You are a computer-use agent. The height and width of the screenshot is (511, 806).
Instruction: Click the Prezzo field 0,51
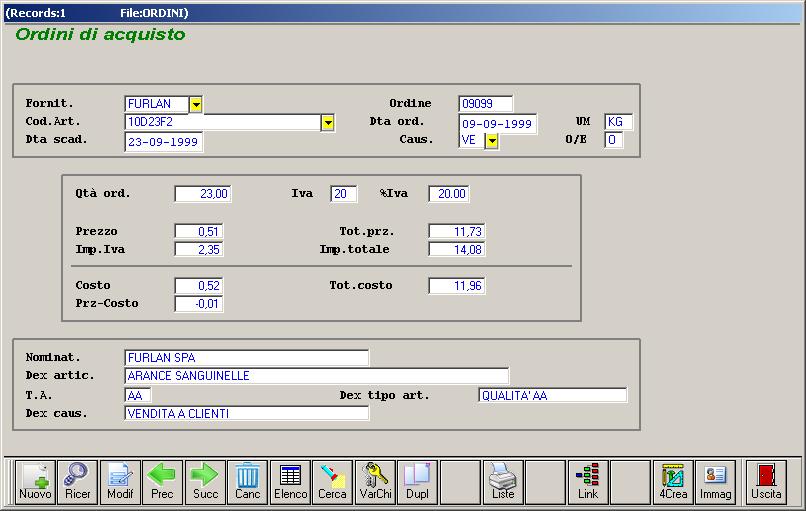point(198,231)
